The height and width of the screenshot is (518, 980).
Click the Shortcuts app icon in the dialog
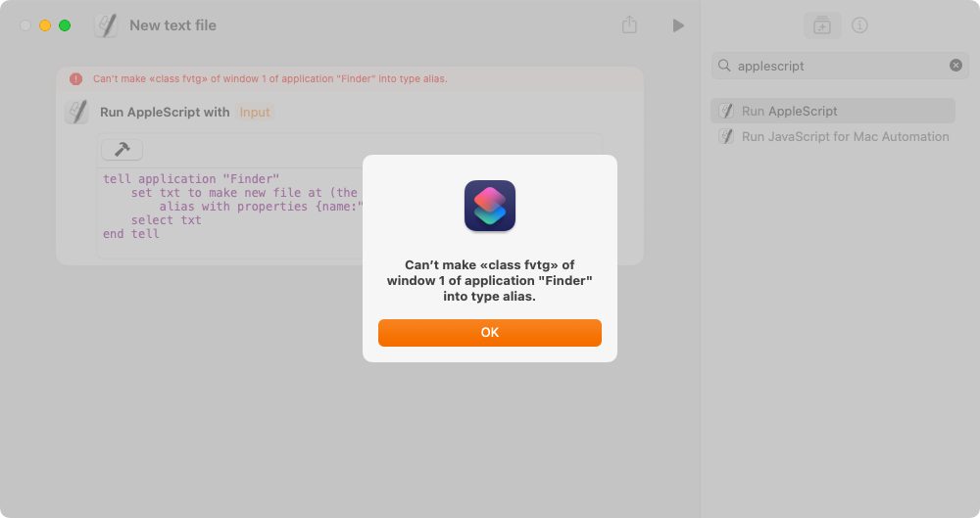pyautogui.click(x=490, y=206)
